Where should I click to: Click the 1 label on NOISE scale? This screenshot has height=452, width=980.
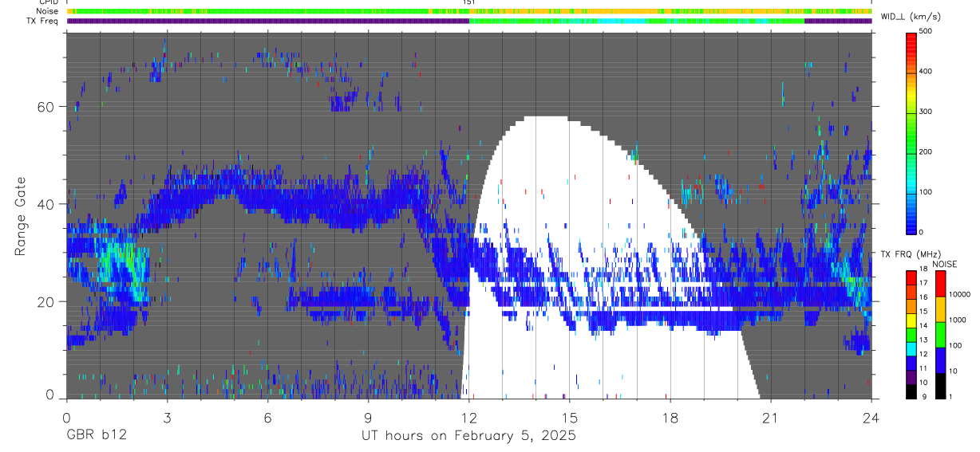click(951, 396)
